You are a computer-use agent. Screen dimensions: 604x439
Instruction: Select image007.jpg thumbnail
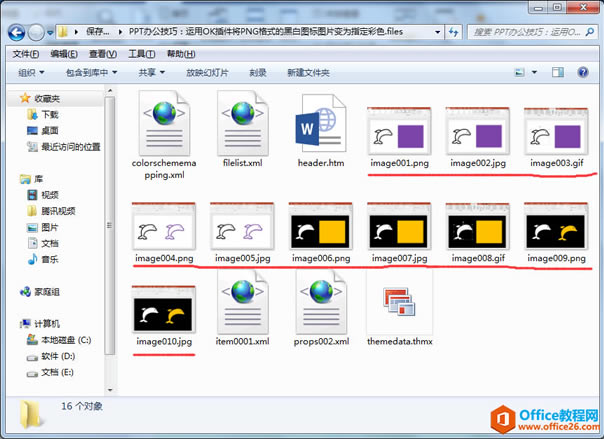pos(399,226)
